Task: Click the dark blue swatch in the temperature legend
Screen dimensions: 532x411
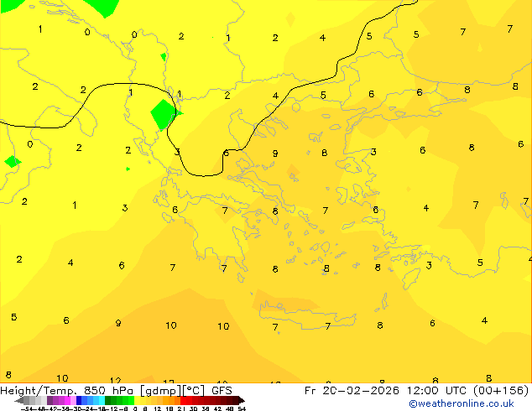Action: click(x=79, y=400)
